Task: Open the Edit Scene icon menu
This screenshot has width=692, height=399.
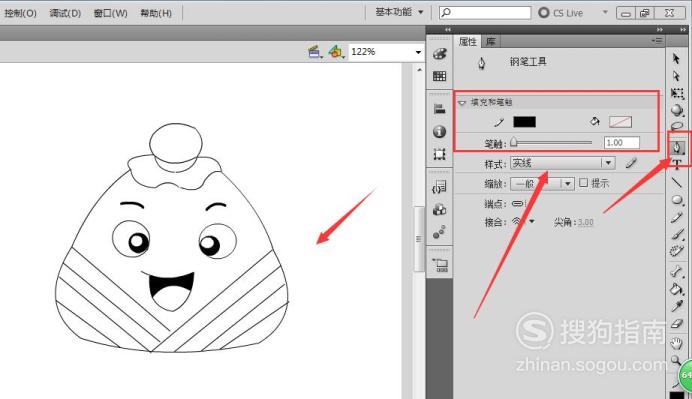Action: (x=315, y=52)
